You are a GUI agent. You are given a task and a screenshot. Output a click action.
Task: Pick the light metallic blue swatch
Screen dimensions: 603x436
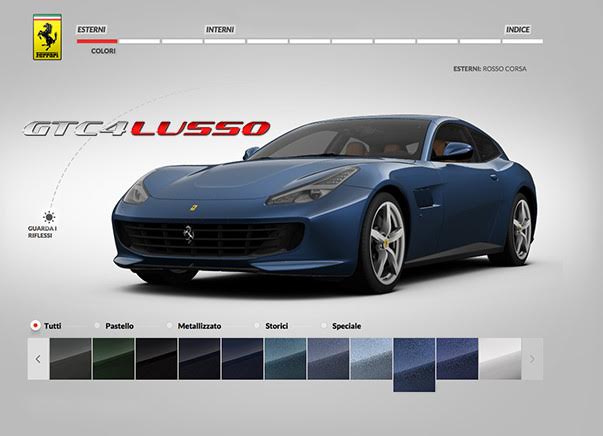371,359
